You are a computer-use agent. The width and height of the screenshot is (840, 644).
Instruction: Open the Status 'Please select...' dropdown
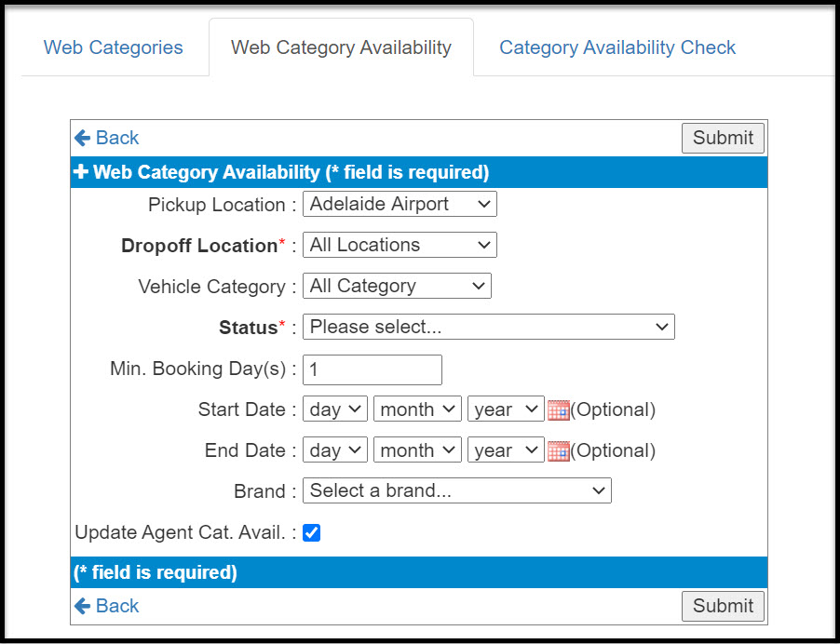coord(488,327)
